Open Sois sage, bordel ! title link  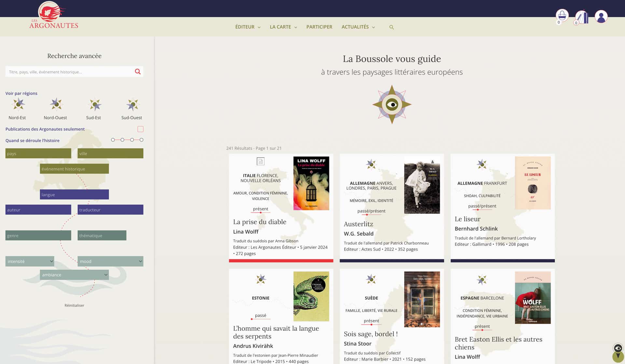(x=370, y=334)
